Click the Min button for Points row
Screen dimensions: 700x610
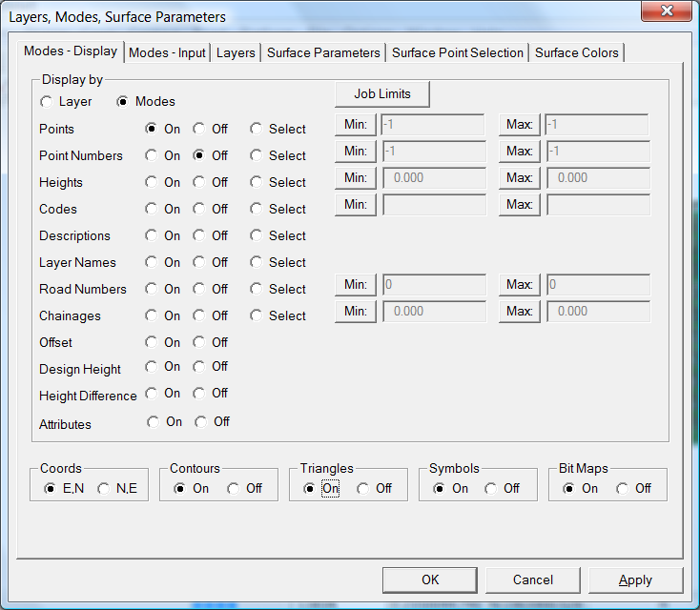tap(356, 125)
